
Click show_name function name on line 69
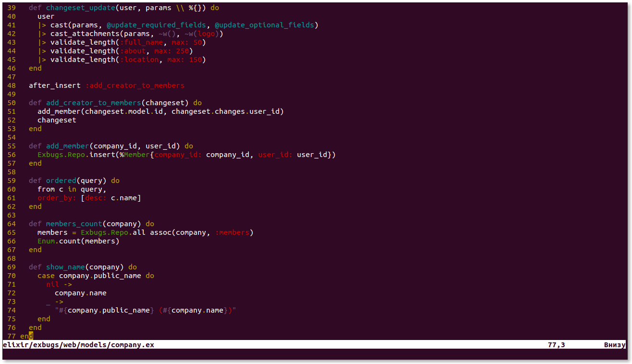coord(65,267)
